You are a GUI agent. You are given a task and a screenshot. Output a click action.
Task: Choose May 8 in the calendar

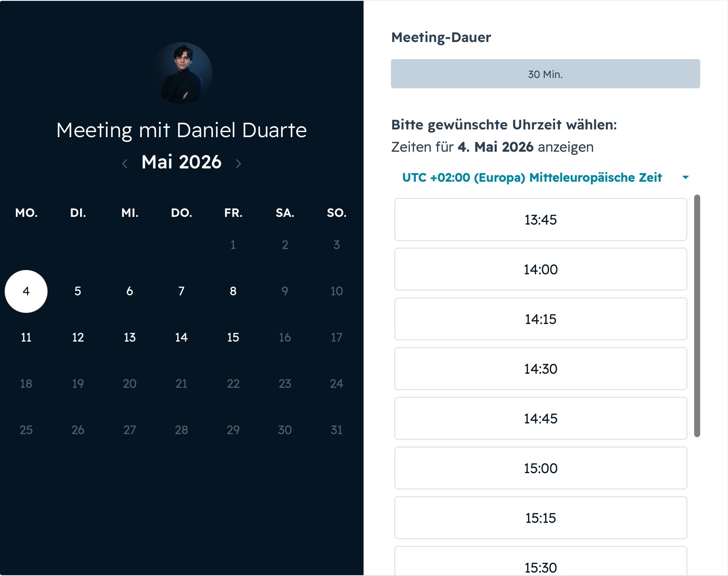233,291
